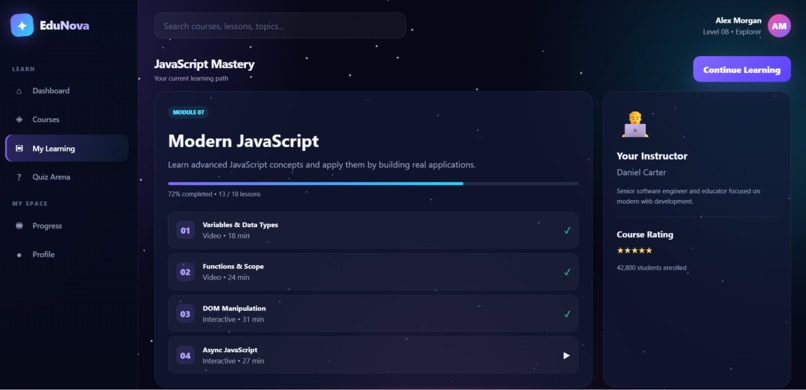Image resolution: width=806 pixels, height=390 pixels.
Task: Click the Interactive • 31 min label
Action: coord(233,320)
